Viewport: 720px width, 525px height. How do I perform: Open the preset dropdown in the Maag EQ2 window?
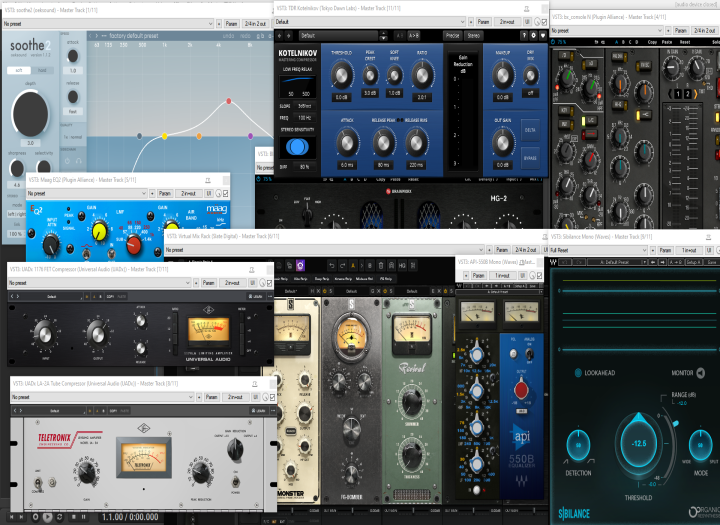click(87, 193)
